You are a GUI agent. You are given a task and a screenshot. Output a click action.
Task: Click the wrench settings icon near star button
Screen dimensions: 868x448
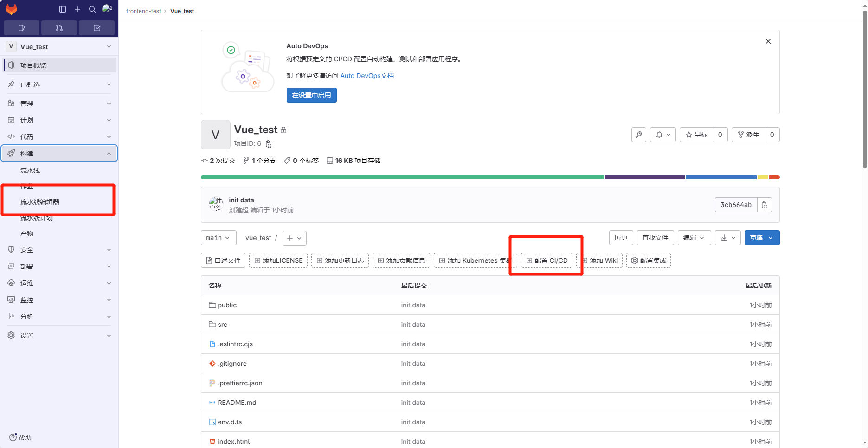(639, 135)
